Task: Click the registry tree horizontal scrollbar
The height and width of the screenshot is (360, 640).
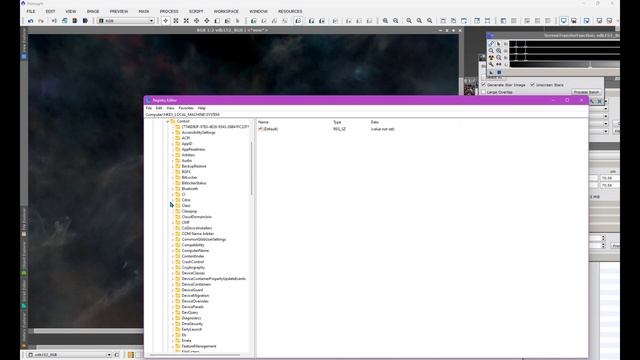Action: tap(195, 355)
